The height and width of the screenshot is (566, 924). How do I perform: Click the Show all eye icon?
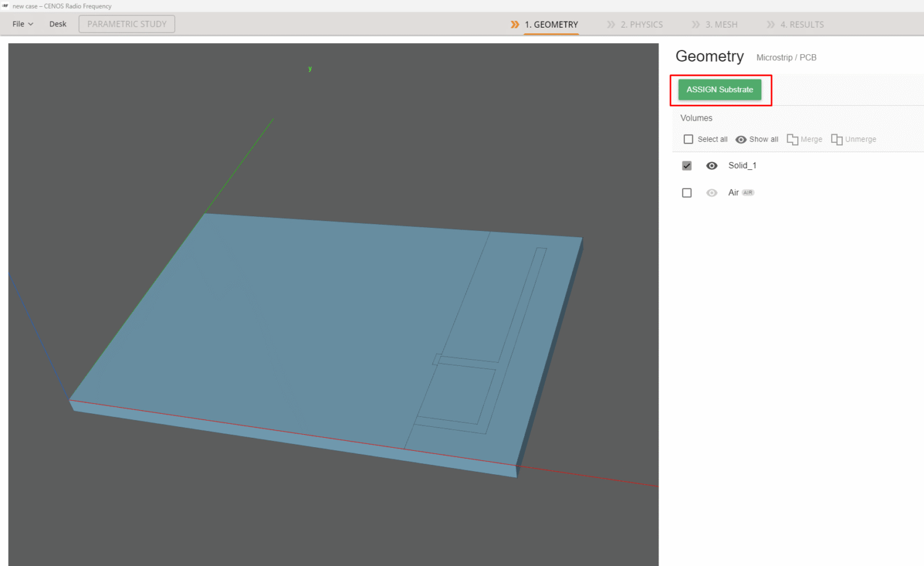click(x=741, y=139)
